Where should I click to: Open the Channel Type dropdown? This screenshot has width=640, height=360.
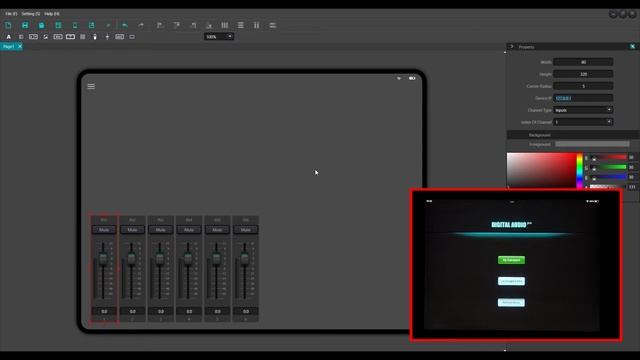coord(583,110)
